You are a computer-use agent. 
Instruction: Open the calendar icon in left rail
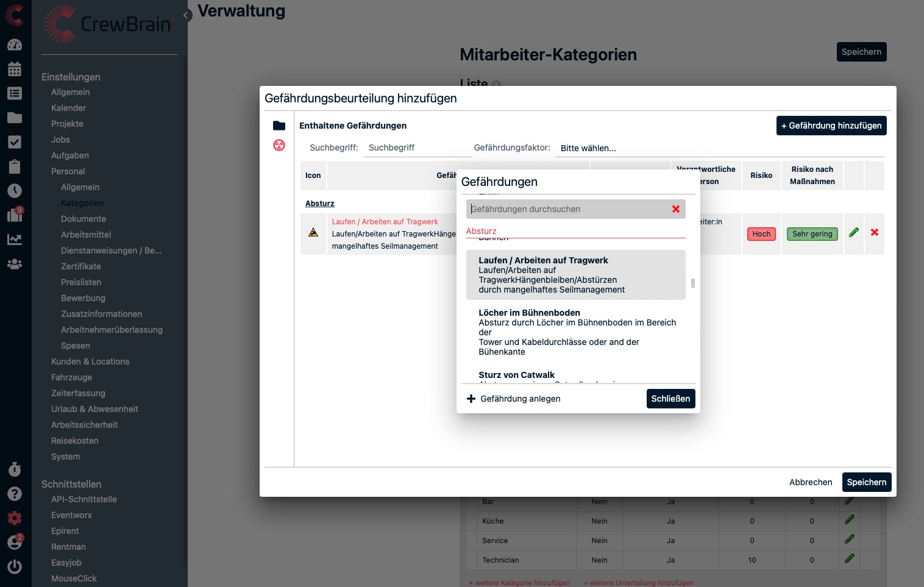tap(15, 69)
